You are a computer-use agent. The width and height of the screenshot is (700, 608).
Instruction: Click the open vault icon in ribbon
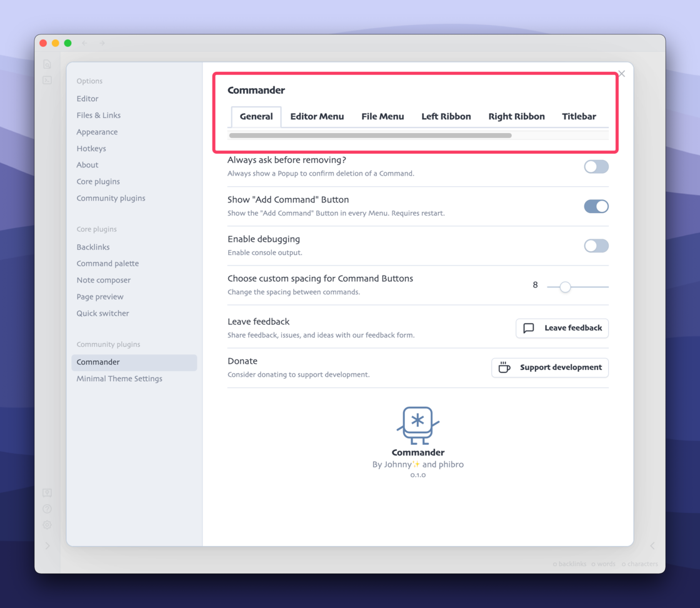click(47, 493)
